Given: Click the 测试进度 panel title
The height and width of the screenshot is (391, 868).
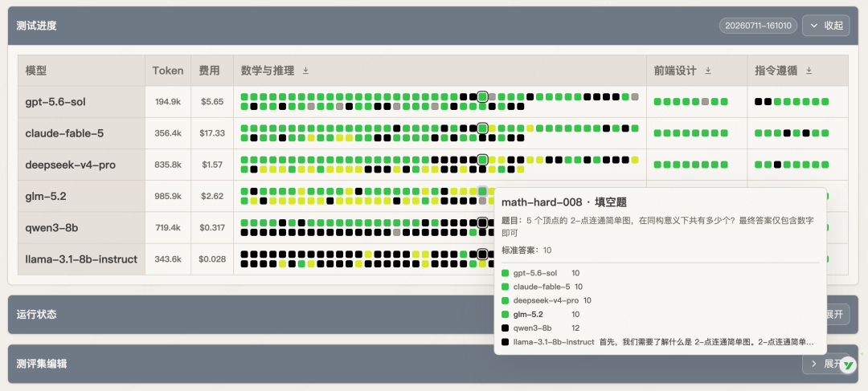Looking at the screenshot, I should pos(36,26).
